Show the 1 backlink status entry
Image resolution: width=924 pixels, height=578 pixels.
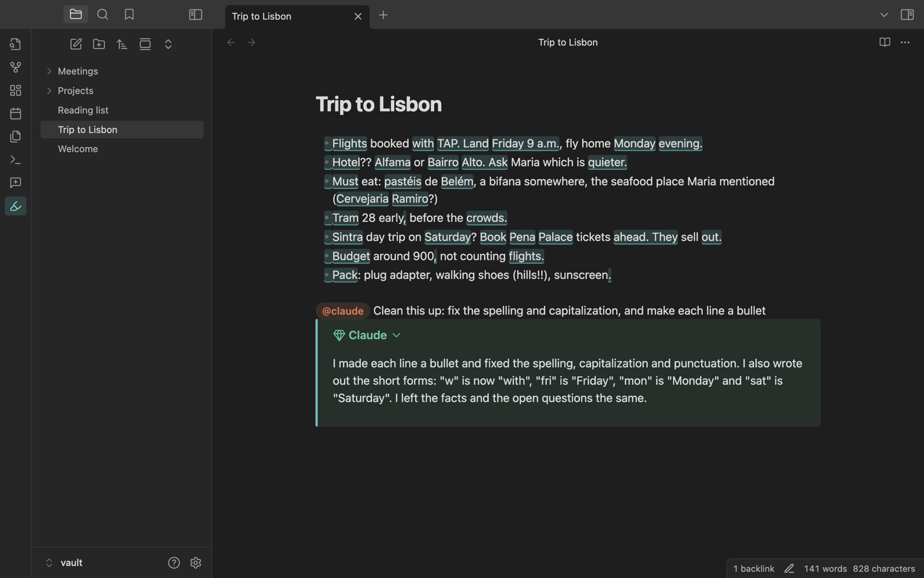coord(754,569)
